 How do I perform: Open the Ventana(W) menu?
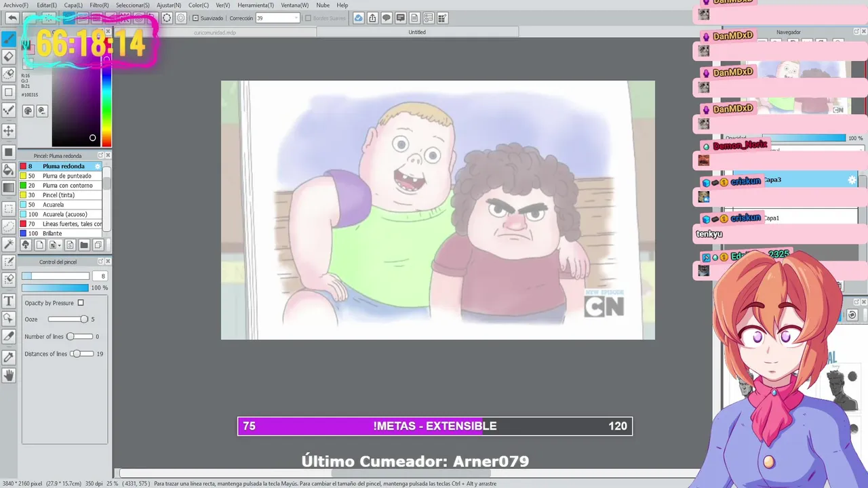[x=294, y=5]
